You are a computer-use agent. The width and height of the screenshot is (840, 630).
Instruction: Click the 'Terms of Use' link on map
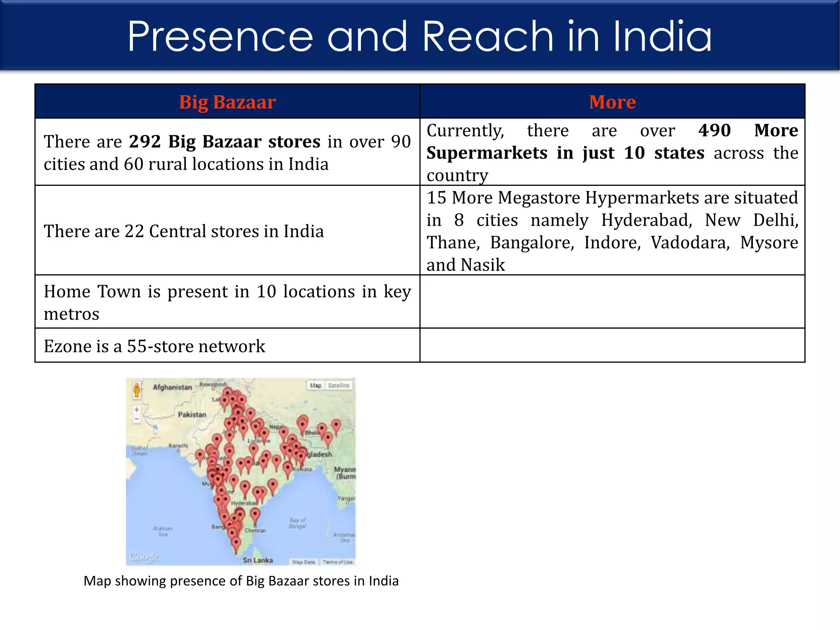(x=337, y=562)
